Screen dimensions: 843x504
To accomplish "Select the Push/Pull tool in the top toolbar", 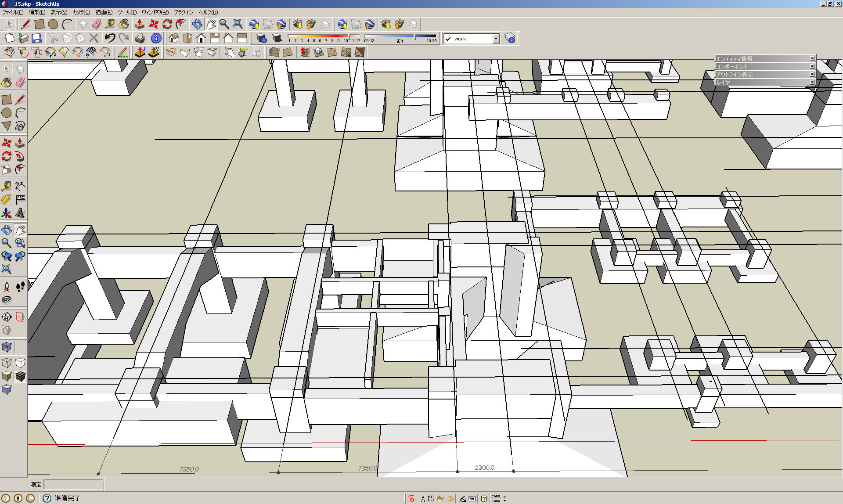I will click(140, 24).
